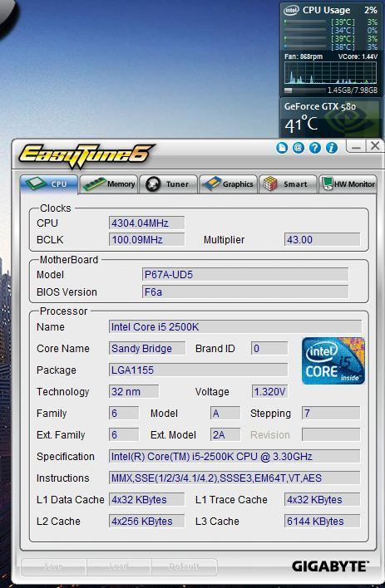
Task: Click the @ email icon in title bar
Action: pyautogui.click(x=299, y=147)
